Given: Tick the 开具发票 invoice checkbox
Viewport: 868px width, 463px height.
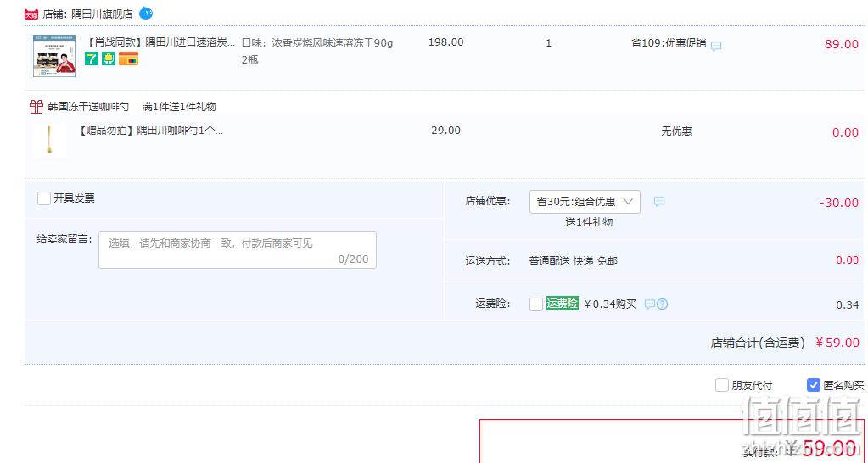Looking at the screenshot, I should 44,198.
